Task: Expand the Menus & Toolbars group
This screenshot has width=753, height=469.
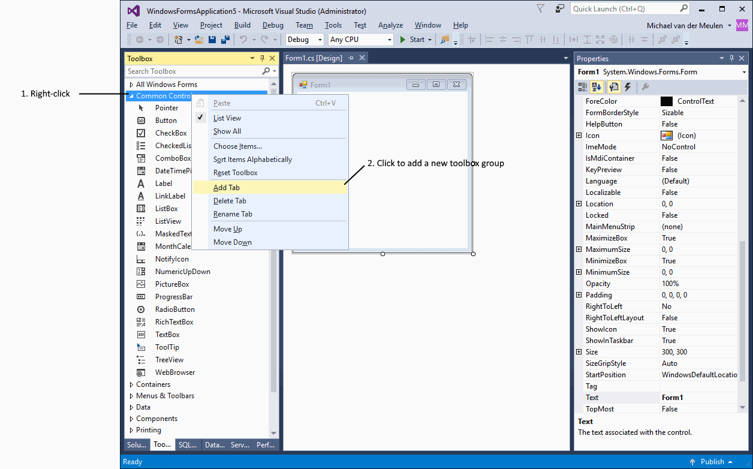Action: tap(131, 396)
